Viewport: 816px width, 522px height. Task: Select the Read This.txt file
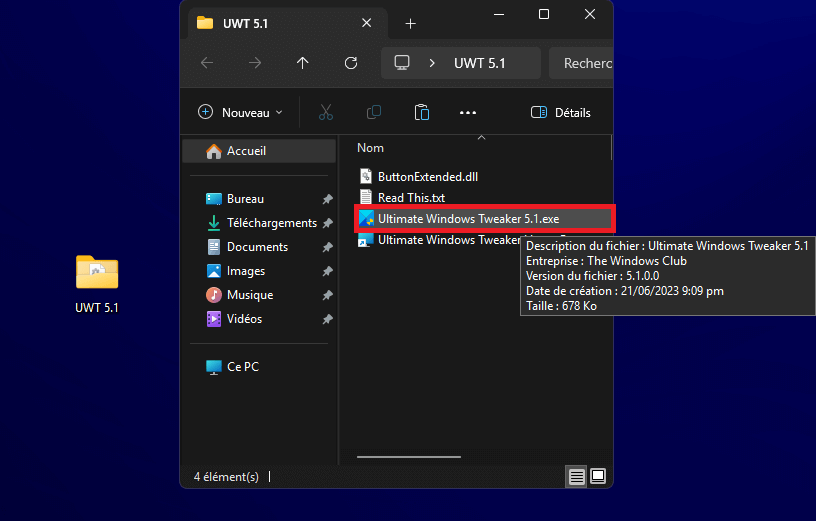(411, 198)
